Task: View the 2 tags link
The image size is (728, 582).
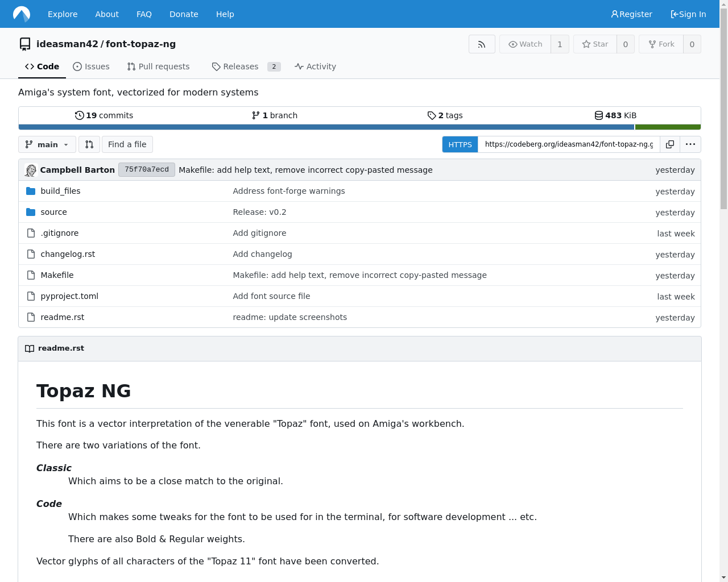Action: [x=445, y=115]
